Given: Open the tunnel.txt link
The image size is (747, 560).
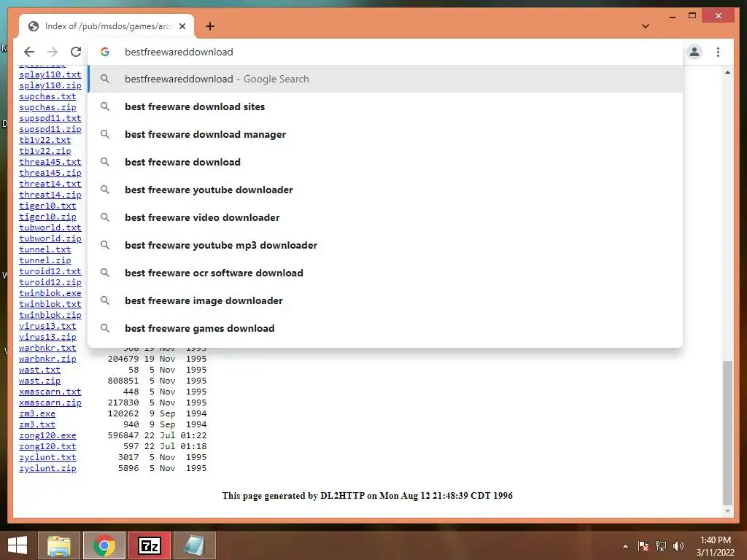Looking at the screenshot, I should click(44, 249).
